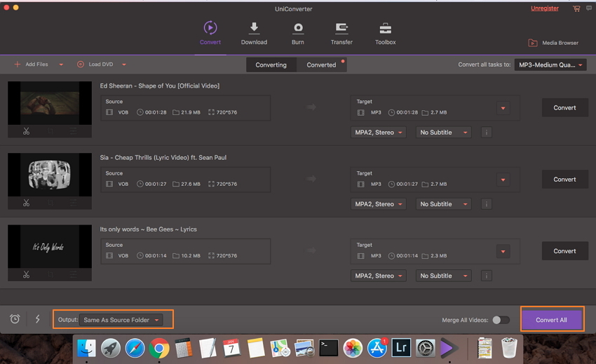This screenshot has height=364, width=596.
Task: Toggle Merge All Videos switch
Action: point(501,320)
